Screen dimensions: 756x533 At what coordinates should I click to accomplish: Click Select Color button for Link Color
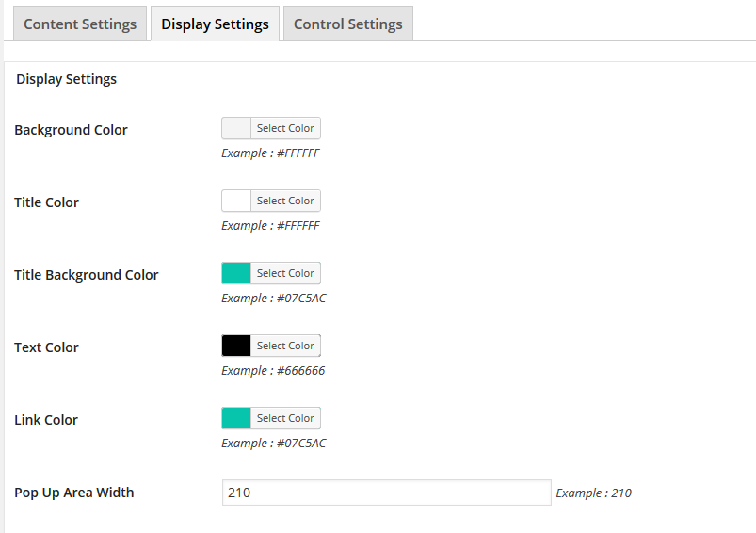point(285,418)
